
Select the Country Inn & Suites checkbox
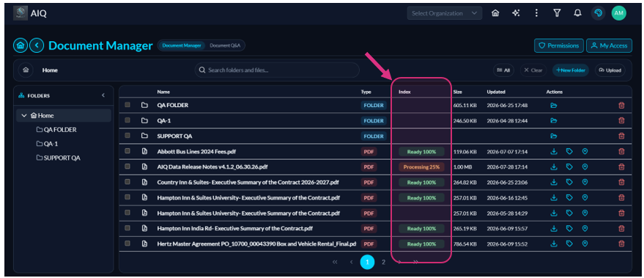pyautogui.click(x=127, y=182)
